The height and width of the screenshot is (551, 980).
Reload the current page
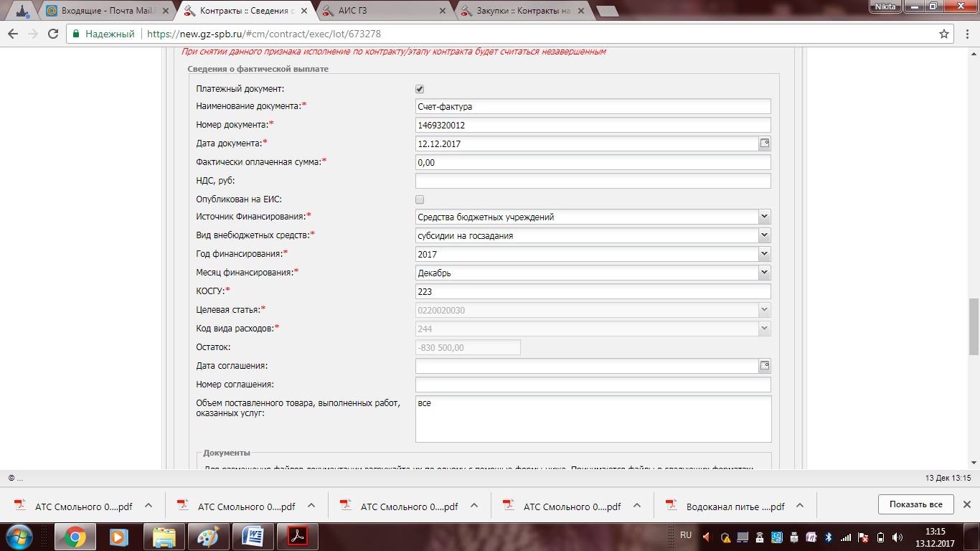[52, 34]
